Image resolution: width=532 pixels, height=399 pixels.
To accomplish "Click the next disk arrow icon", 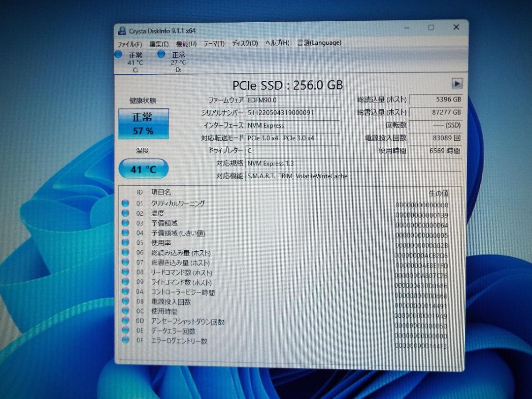I will click(457, 83).
